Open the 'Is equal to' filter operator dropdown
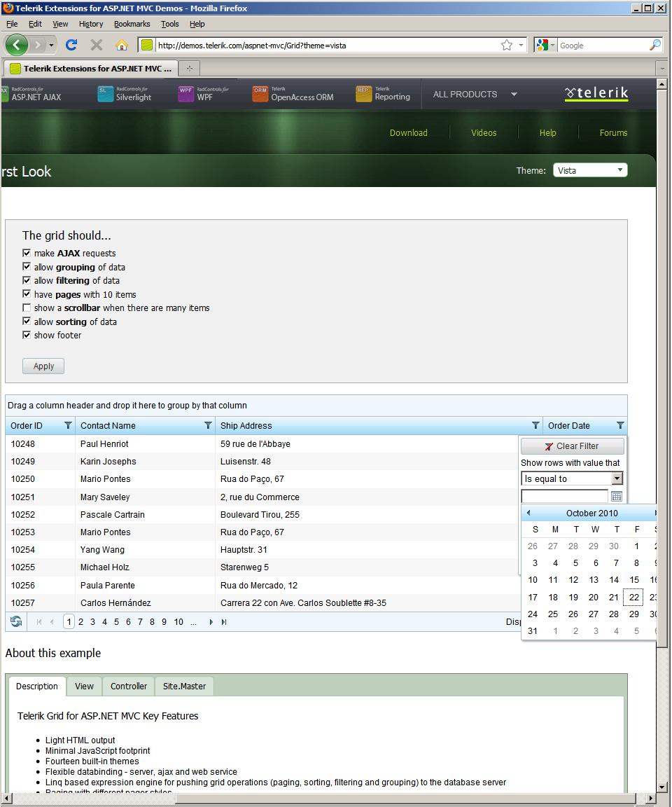This screenshot has width=672, height=807. pyautogui.click(x=572, y=478)
